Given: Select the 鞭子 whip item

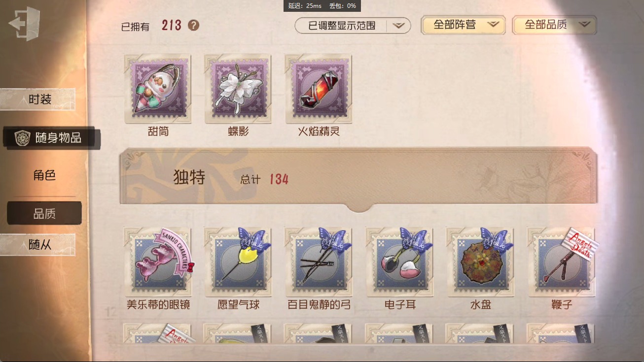Looking at the screenshot, I should (562, 262).
